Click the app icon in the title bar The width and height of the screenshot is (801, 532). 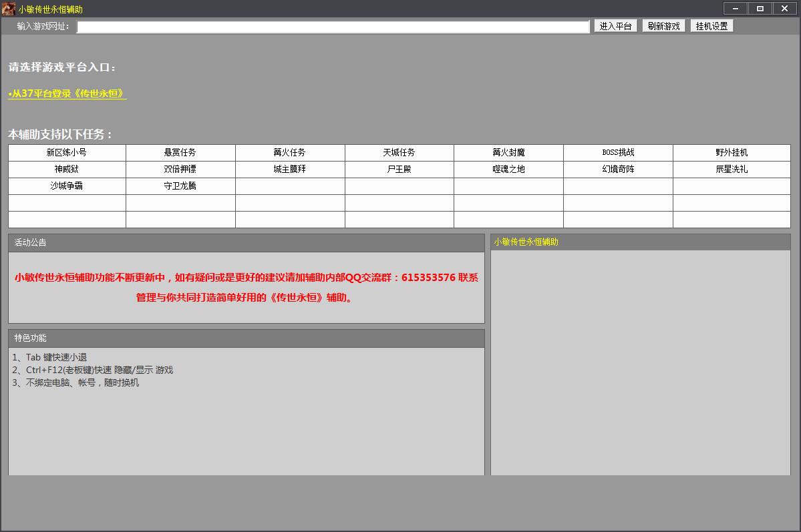9,9
